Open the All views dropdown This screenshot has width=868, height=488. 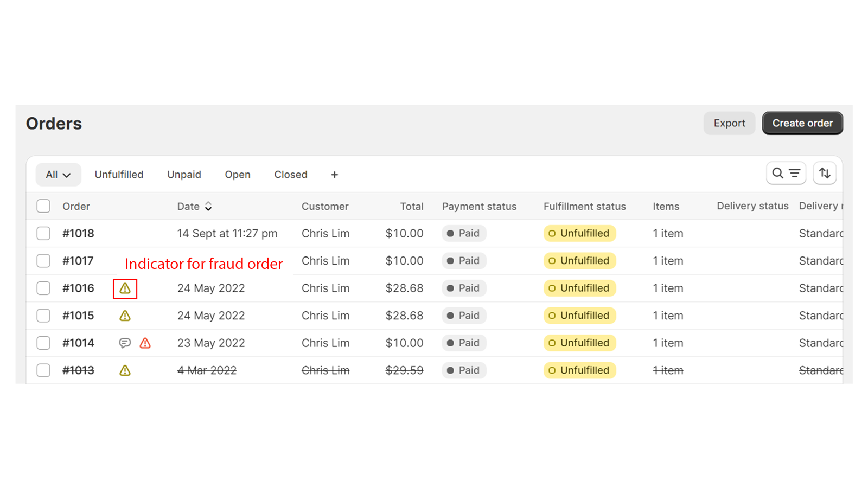click(x=58, y=174)
